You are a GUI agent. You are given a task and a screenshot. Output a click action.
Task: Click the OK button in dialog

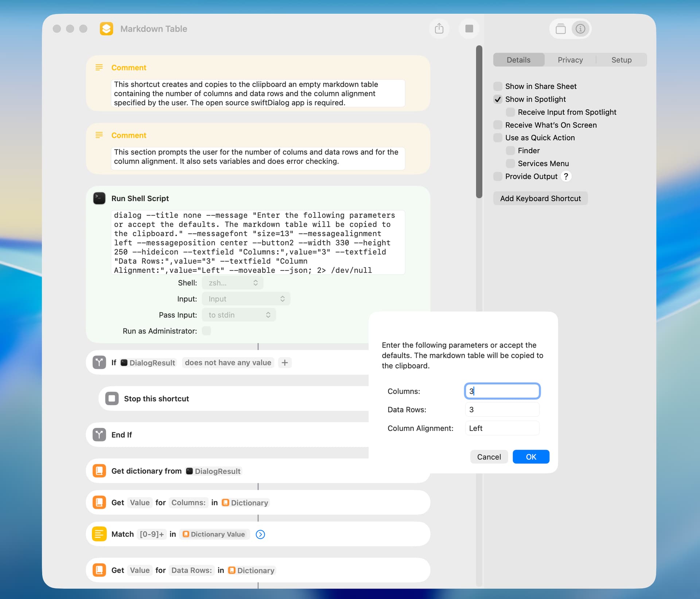[x=530, y=457]
